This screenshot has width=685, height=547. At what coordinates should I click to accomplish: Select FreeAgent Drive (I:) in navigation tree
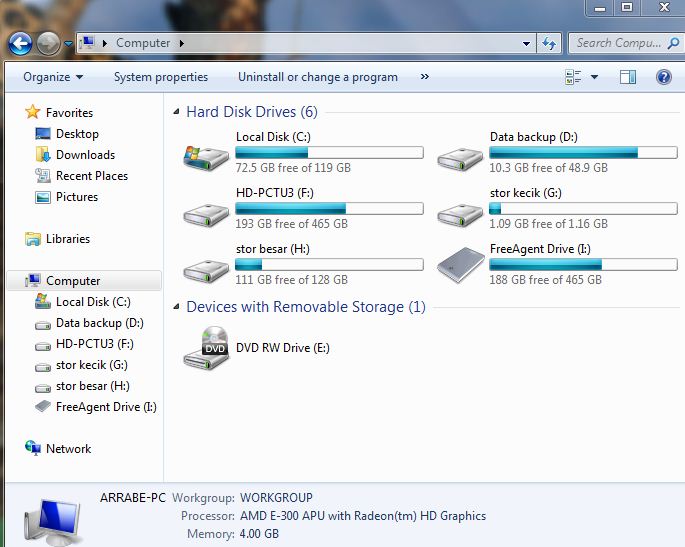click(x=106, y=406)
